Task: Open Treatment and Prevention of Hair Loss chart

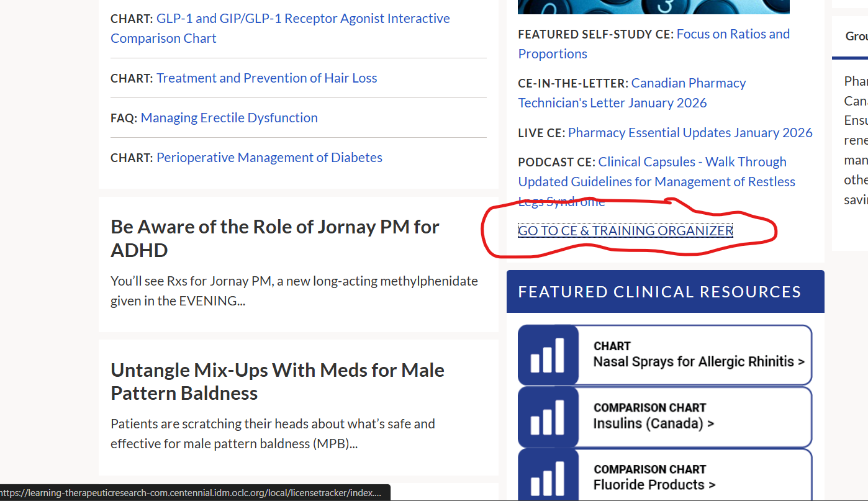Action: point(266,78)
